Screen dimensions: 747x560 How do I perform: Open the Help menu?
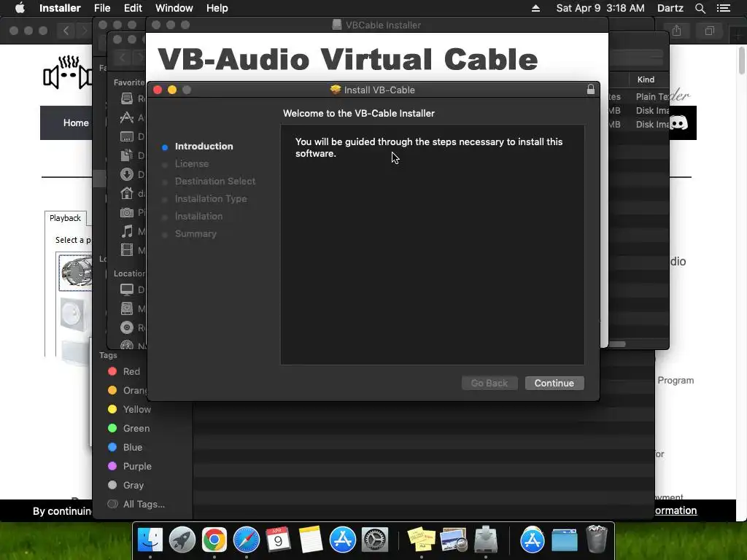[x=217, y=8]
